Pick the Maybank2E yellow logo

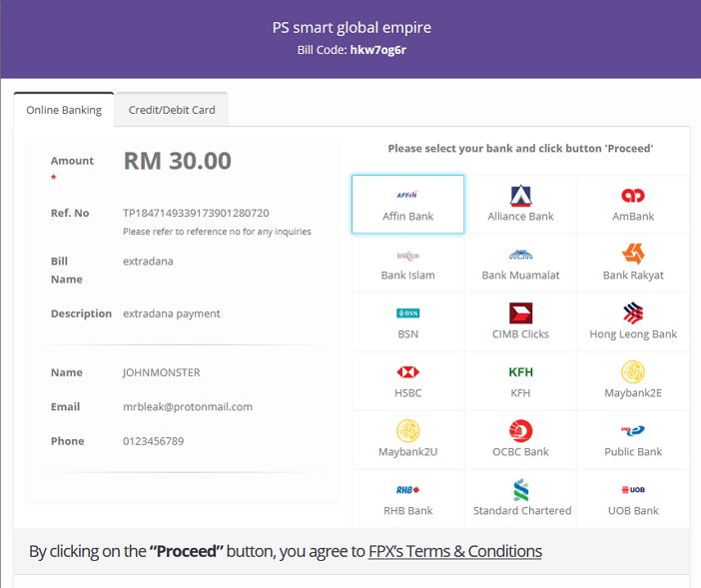(633, 371)
